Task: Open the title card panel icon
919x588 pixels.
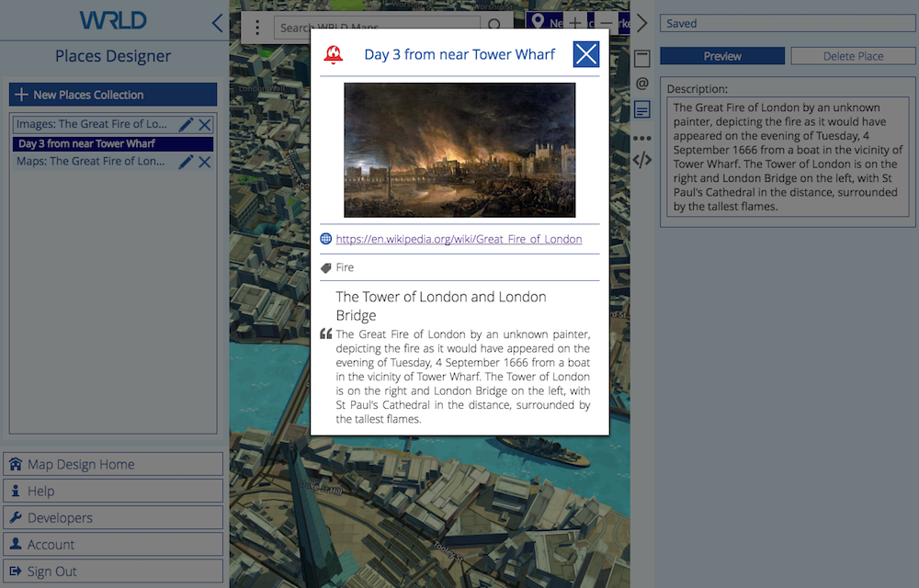Action: [x=642, y=59]
